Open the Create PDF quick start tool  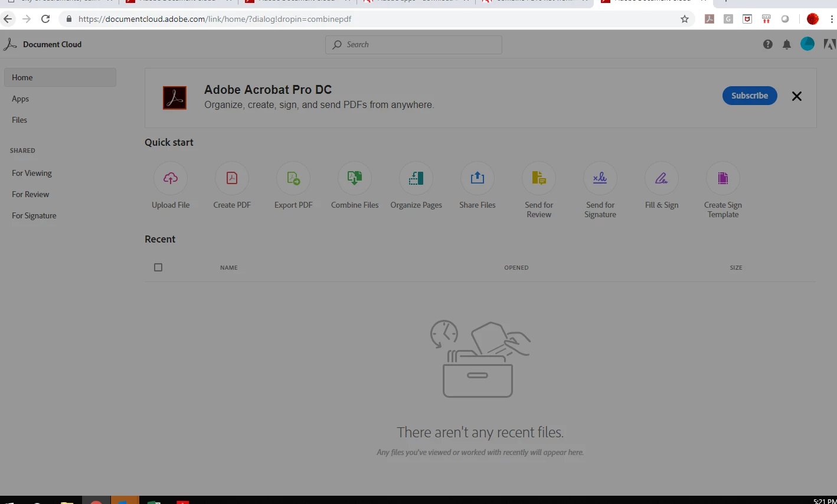click(232, 178)
